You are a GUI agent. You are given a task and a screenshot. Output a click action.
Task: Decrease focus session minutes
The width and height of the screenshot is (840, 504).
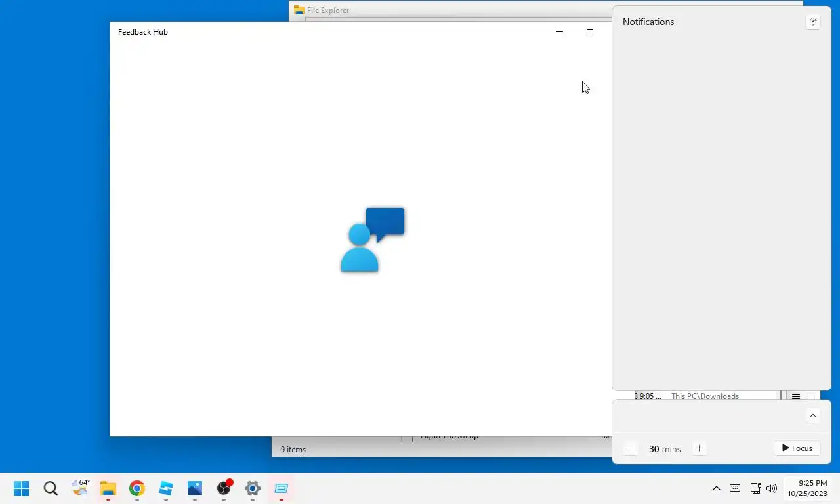(631, 448)
